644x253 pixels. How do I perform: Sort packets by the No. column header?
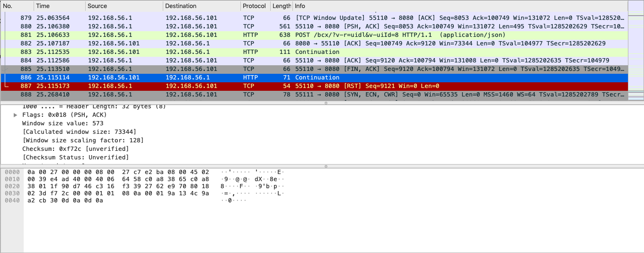coord(17,6)
